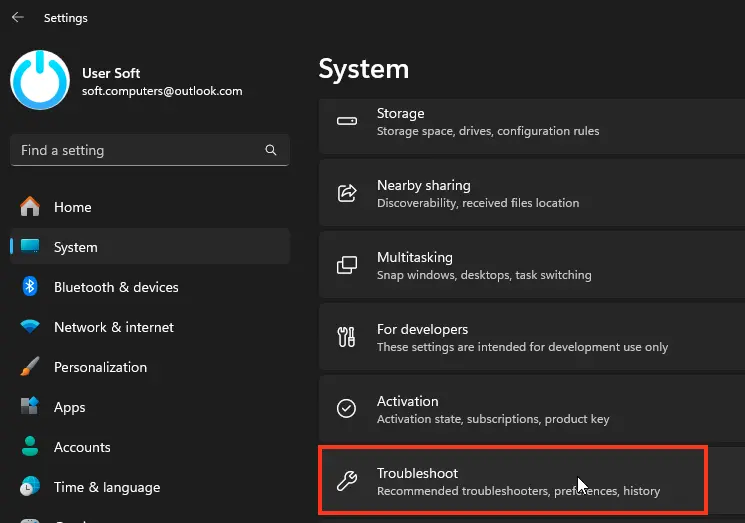Select System in the navigation sidebar
Screen dimensions: 745x523
click(76, 247)
